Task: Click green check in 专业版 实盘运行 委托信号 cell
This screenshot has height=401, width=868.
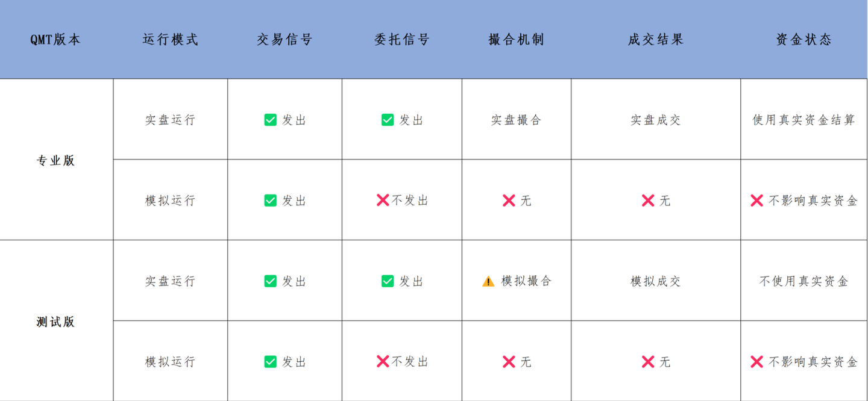Action: pyautogui.click(x=388, y=120)
